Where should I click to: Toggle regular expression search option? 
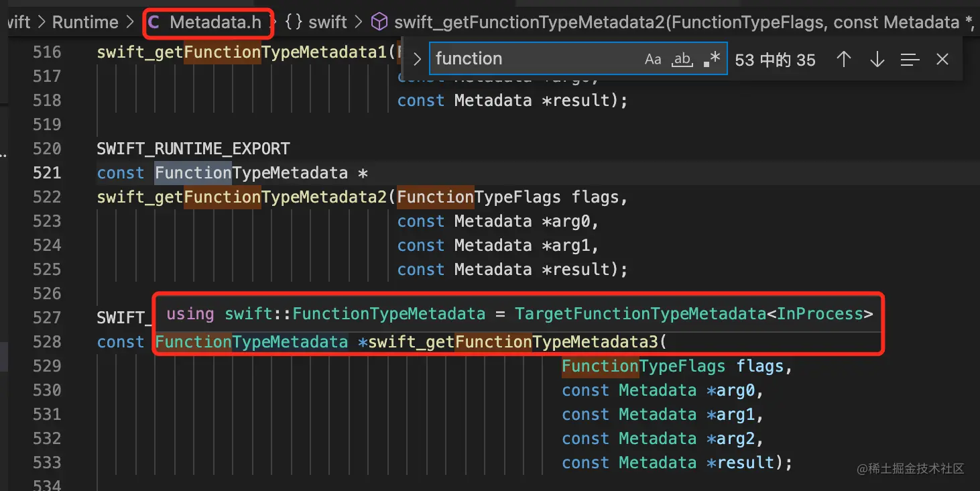712,59
